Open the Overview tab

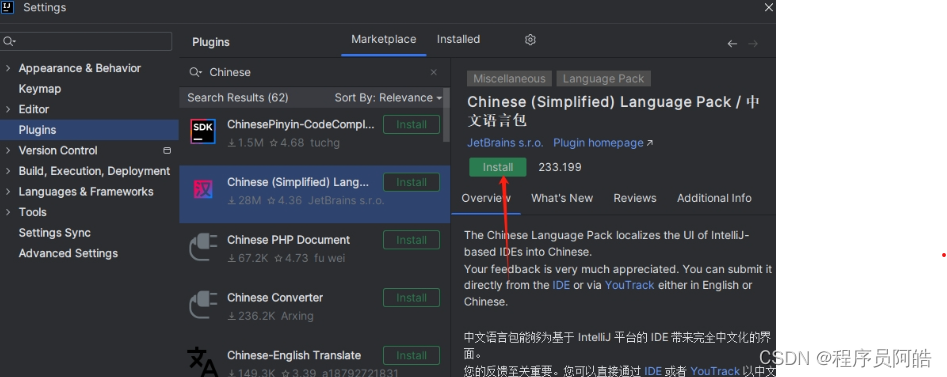(x=486, y=198)
